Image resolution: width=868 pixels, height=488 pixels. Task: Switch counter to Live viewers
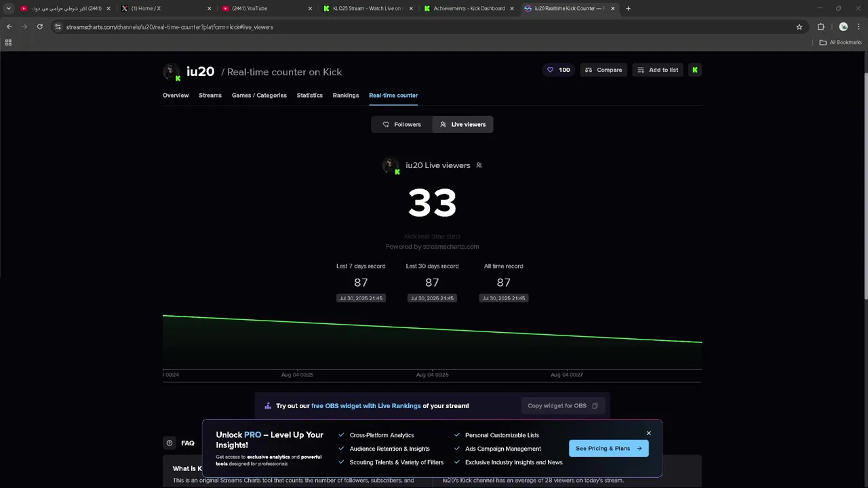[462, 124]
